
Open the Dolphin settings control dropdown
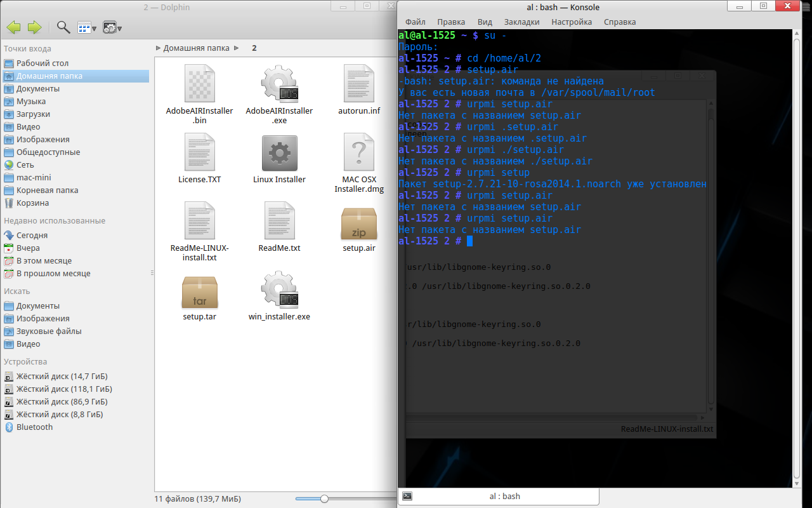click(x=112, y=27)
